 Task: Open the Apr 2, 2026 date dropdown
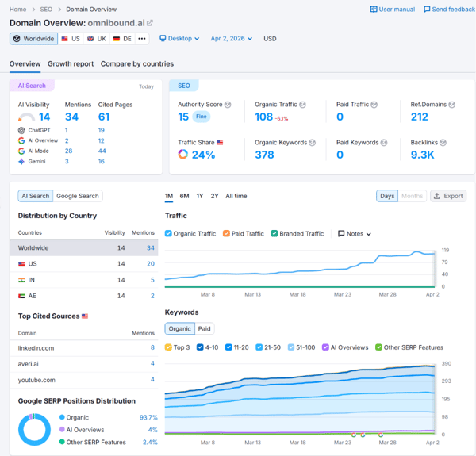click(231, 38)
